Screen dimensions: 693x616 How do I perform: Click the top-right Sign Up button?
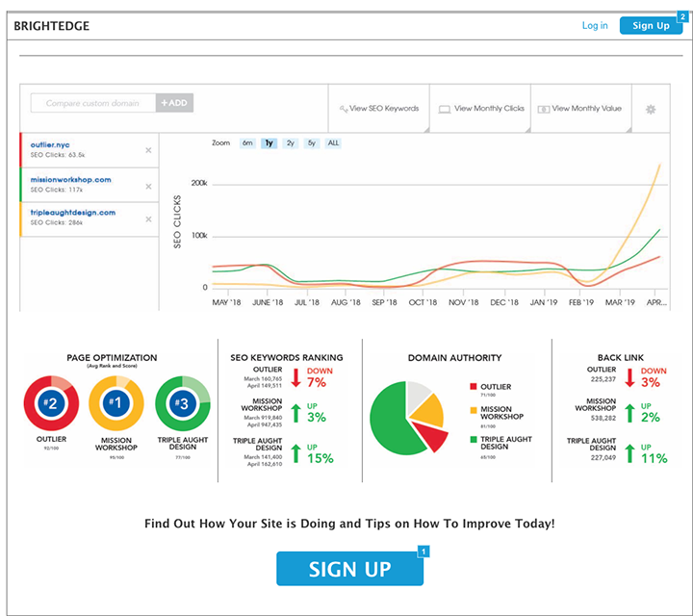(x=651, y=26)
